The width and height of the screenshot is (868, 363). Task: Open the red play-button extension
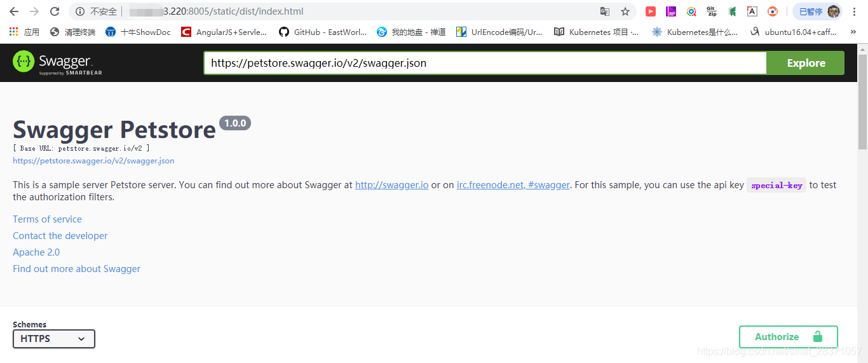[x=651, y=11]
